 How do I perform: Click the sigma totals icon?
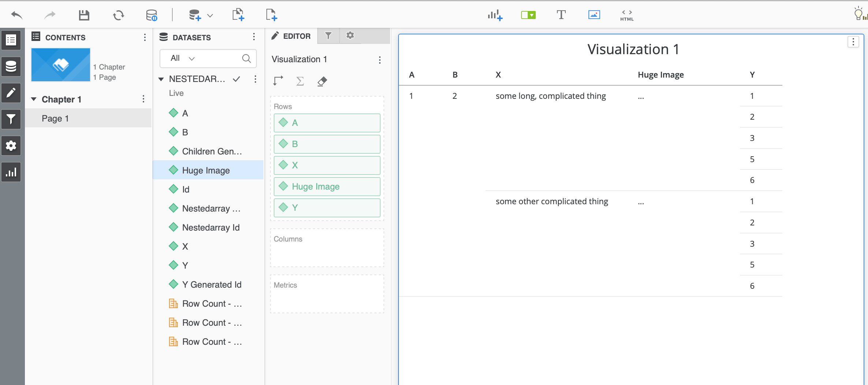point(300,81)
